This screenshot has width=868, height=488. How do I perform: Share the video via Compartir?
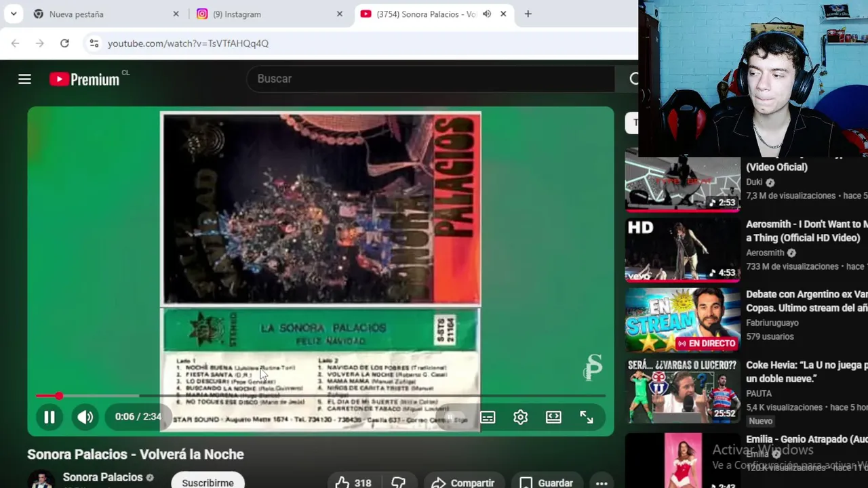[x=463, y=483]
